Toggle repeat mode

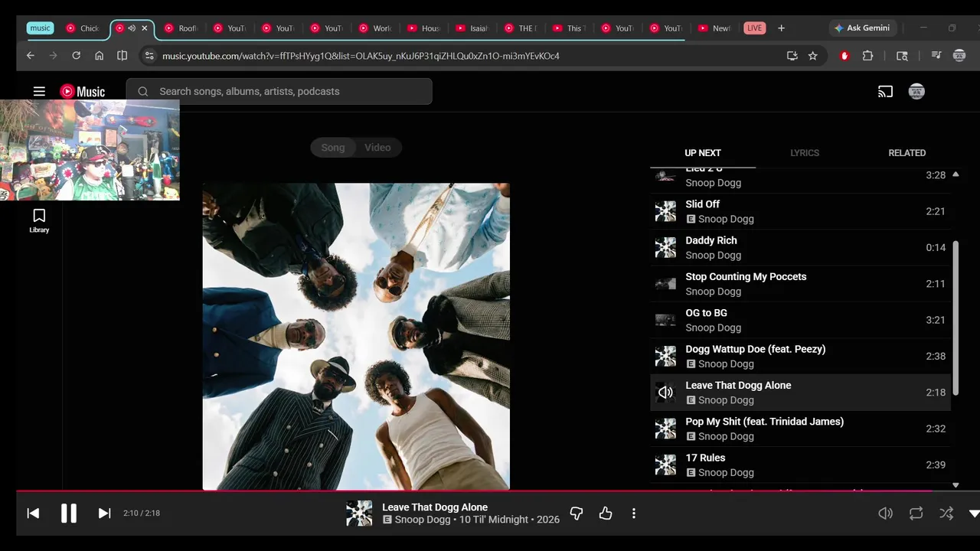916,514
